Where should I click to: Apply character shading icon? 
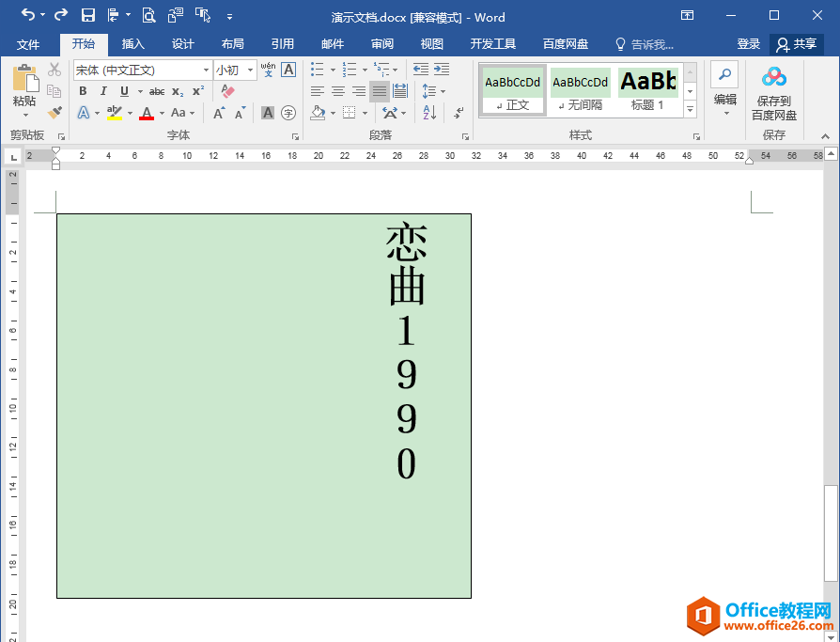click(268, 113)
